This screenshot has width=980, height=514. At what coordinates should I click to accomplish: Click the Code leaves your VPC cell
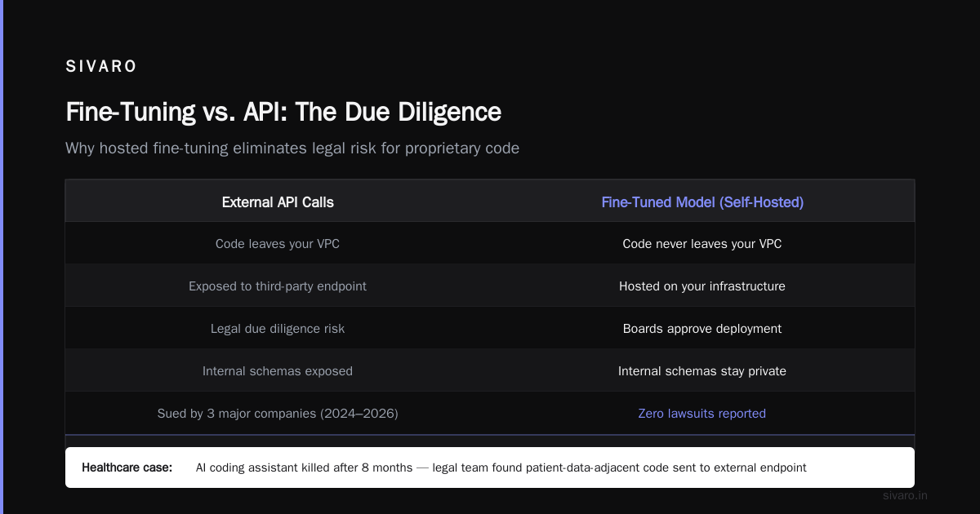click(278, 243)
